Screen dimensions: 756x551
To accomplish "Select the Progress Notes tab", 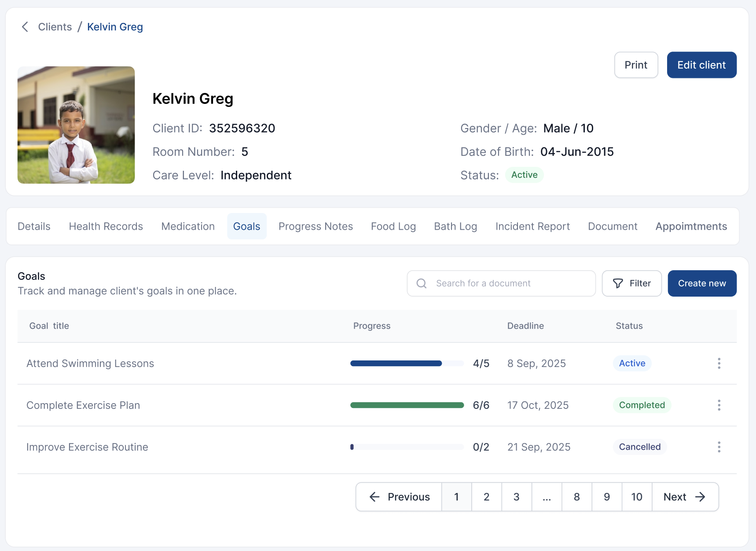I will point(316,226).
